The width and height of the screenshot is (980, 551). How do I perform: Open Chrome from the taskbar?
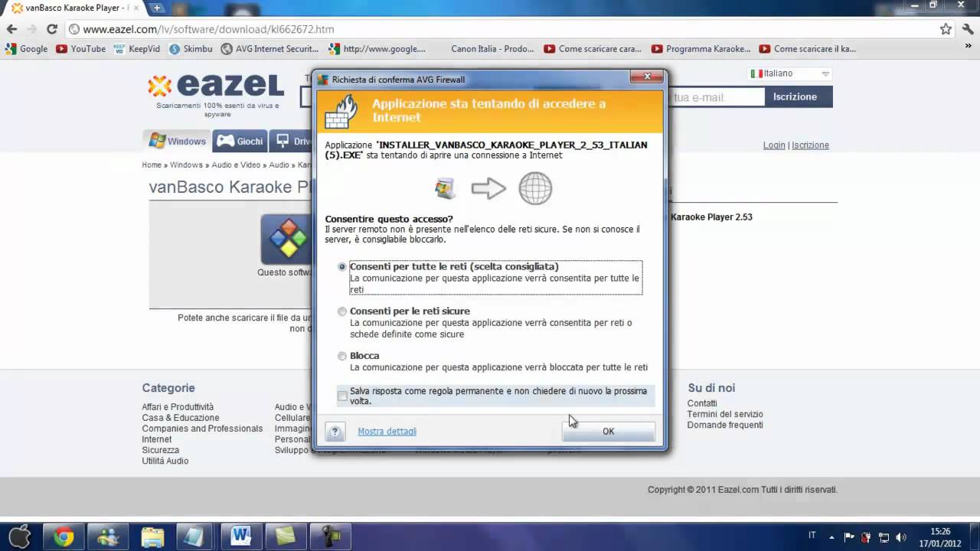64,536
